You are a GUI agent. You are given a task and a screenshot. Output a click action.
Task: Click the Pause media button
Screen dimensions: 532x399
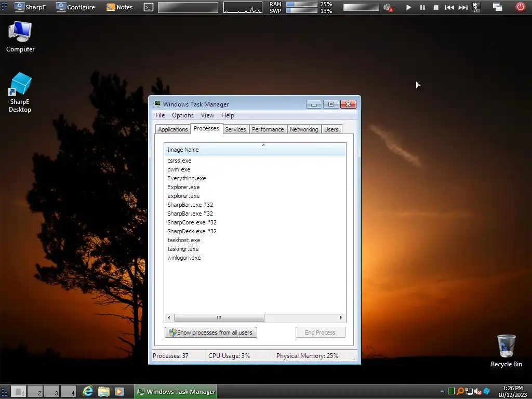tap(422, 7)
